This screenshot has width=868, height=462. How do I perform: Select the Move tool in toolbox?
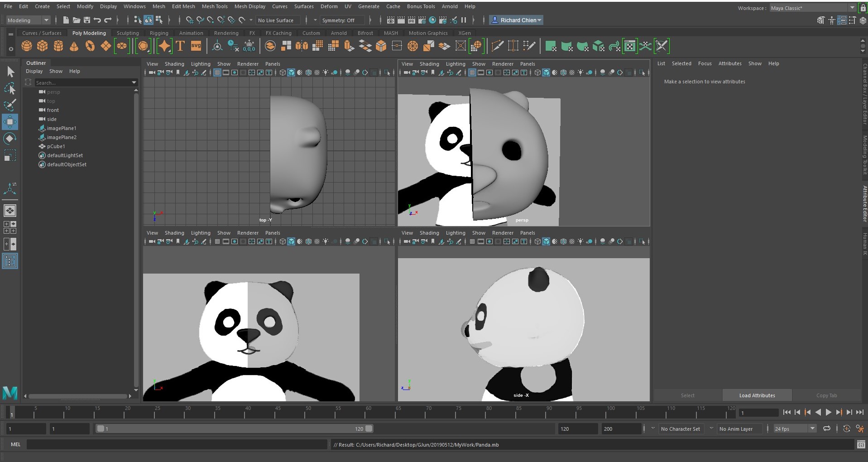point(10,122)
